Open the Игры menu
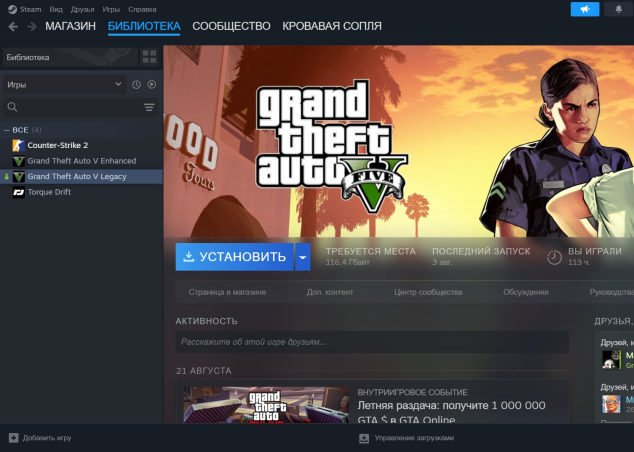The width and height of the screenshot is (634, 452). coord(111,9)
